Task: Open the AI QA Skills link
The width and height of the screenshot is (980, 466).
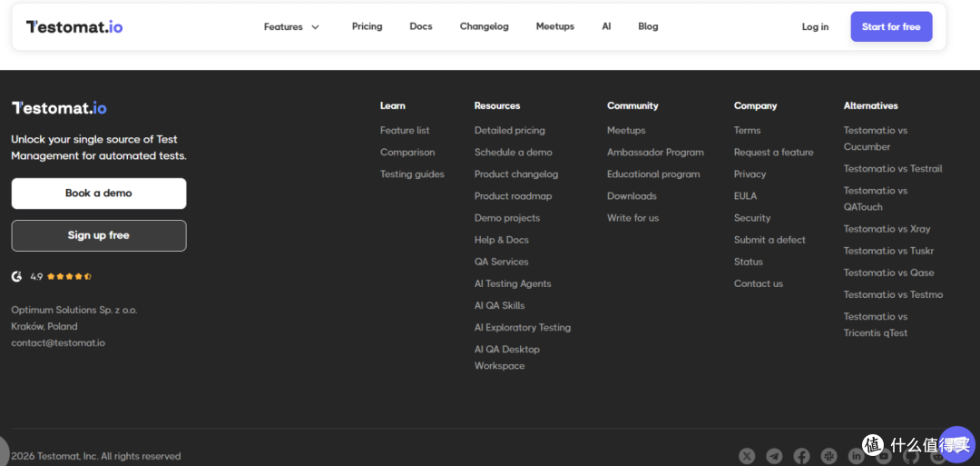Action: click(x=499, y=305)
